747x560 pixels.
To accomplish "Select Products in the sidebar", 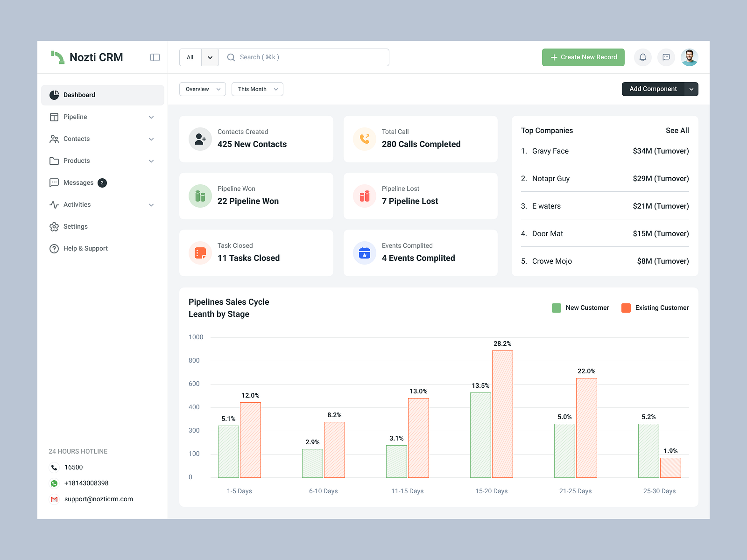I will tap(103, 161).
